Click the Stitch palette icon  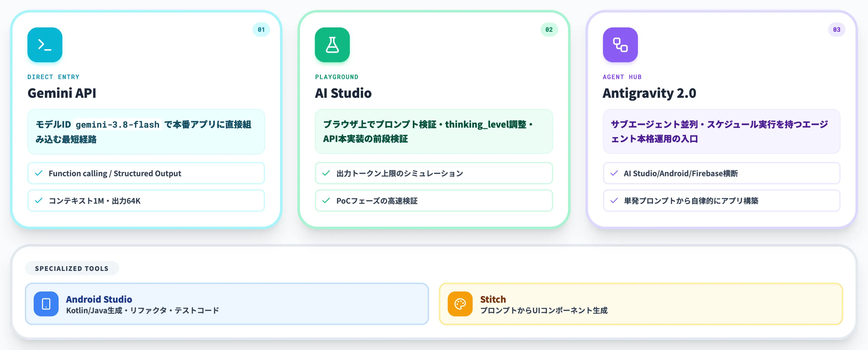coord(460,304)
